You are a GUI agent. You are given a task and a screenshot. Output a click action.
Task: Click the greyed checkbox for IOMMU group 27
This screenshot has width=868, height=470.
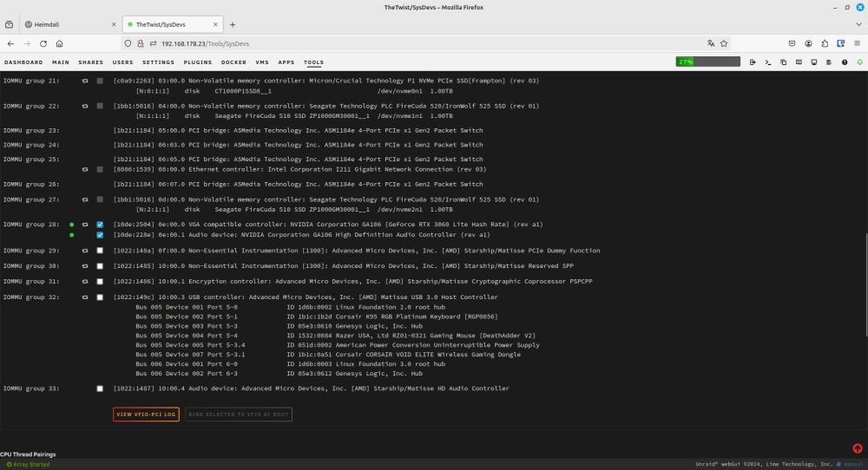(100, 199)
